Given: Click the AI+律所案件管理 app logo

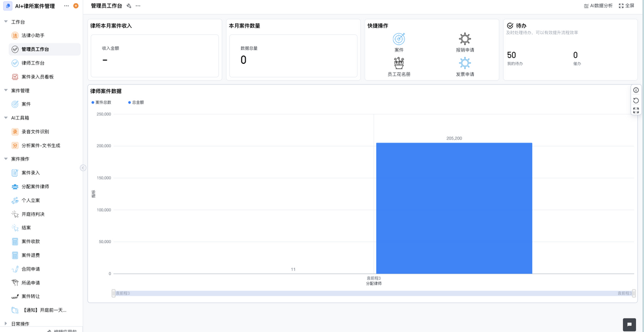Looking at the screenshot, I should click(8, 6).
